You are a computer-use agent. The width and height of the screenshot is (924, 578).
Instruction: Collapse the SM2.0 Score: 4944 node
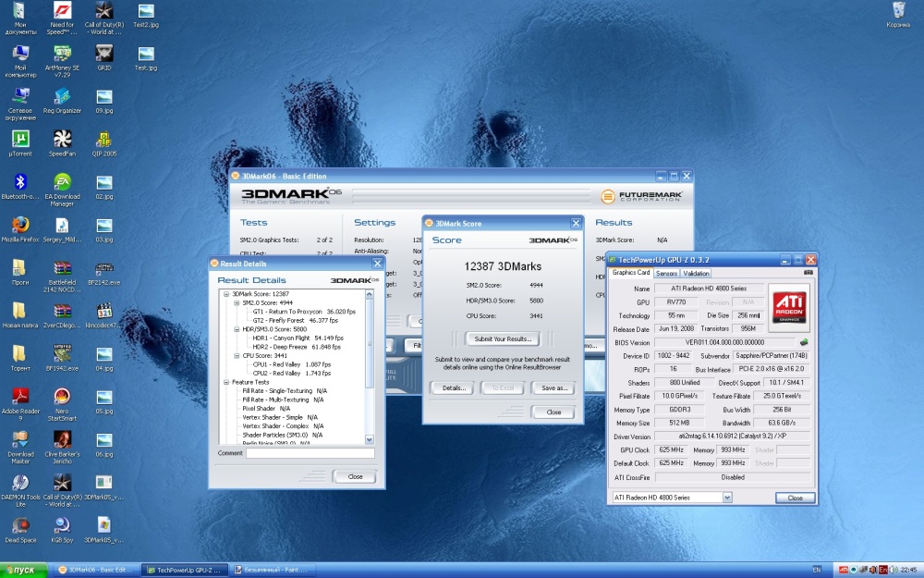(237, 302)
